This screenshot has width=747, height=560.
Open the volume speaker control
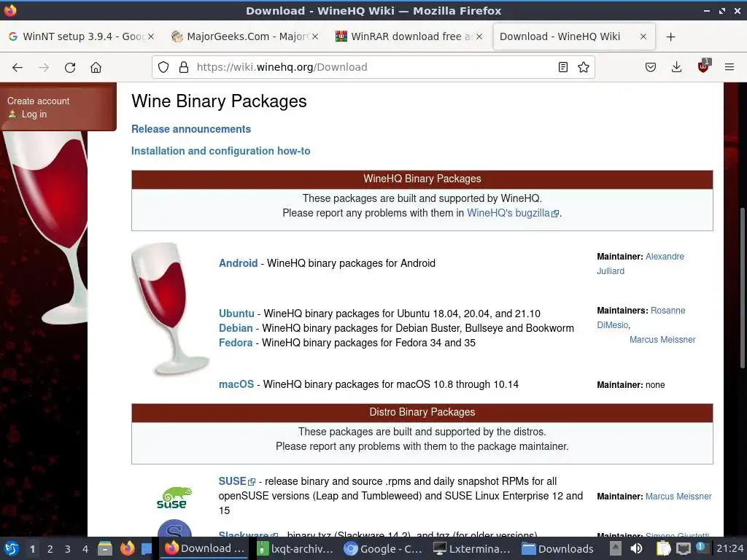pyautogui.click(x=636, y=548)
